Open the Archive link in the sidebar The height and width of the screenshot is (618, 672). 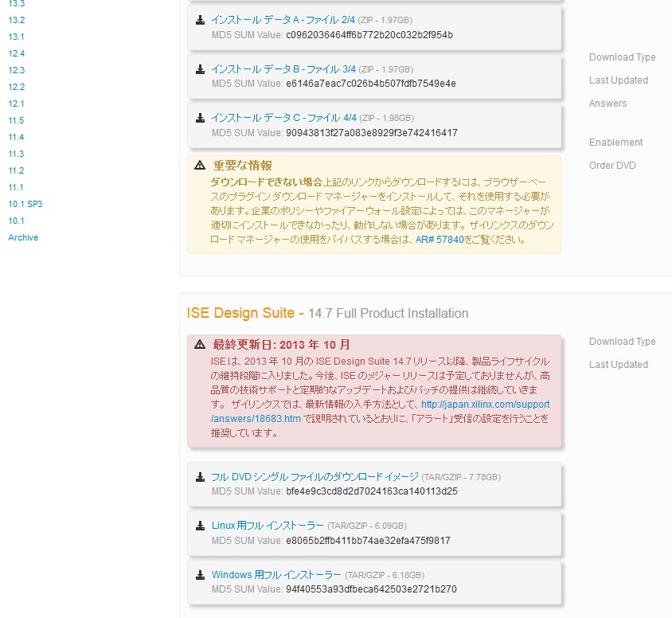(x=23, y=237)
